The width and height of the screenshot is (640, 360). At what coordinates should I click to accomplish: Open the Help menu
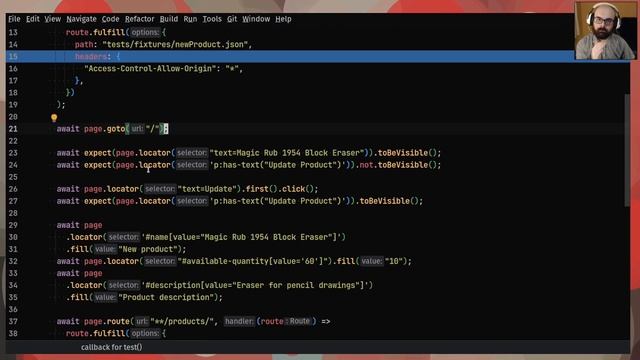point(283,19)
